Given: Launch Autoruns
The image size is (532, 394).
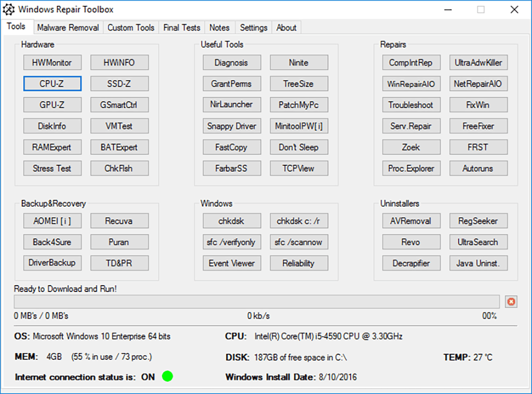Looking at the screenshot, I should click(478, 168).
